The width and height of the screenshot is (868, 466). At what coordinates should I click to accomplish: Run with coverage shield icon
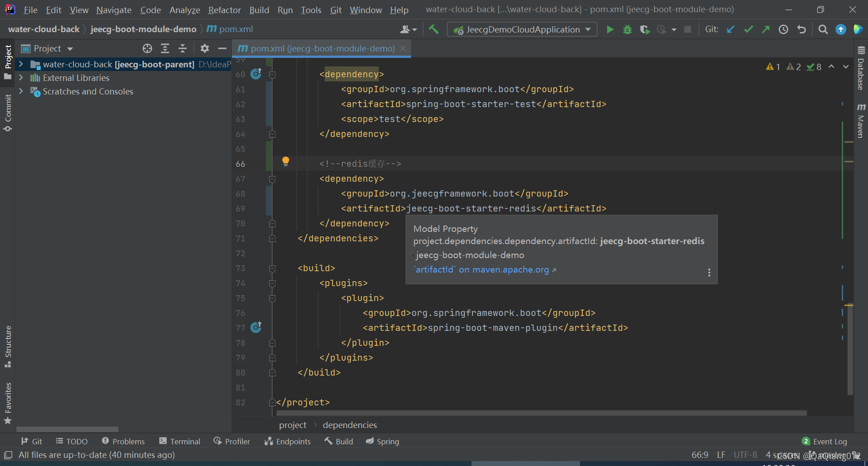tap(645, 29)
